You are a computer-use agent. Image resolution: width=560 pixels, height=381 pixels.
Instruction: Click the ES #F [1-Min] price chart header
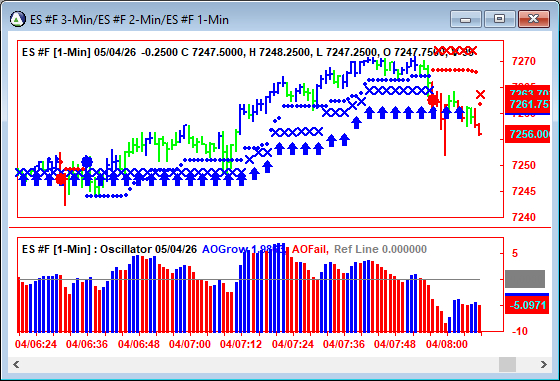(x=248, y=52)
